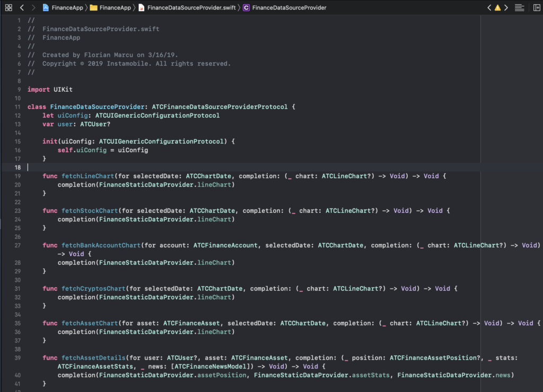Open the related items grid menu
Image resolution: width=543 pixels, height=392 pixels.
tap(8, 8)
